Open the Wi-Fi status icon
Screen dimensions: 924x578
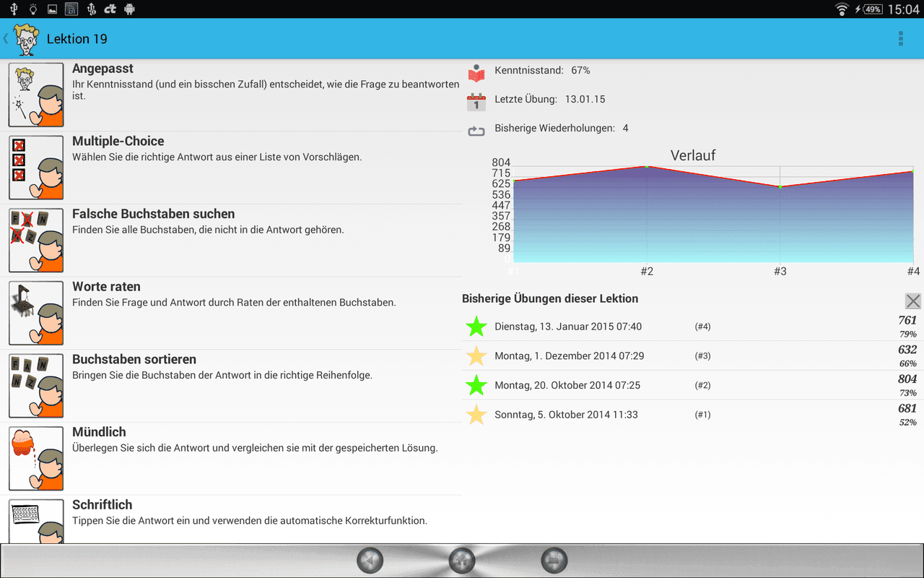(x=841, y=9)
